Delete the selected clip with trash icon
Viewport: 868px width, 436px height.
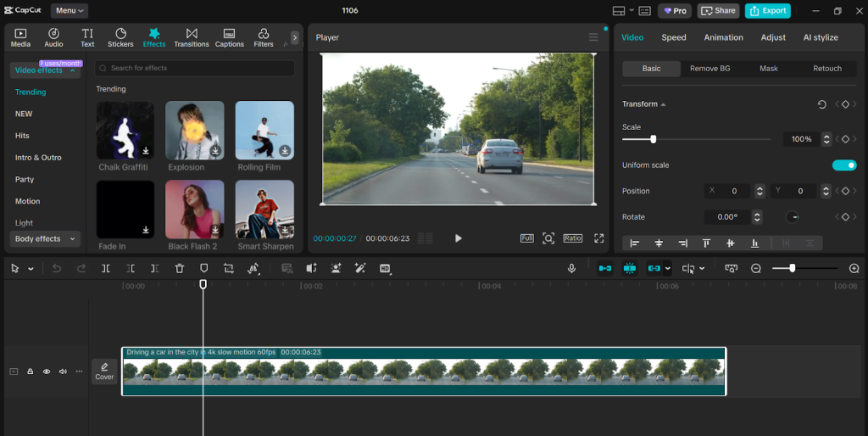[x=180, y=268]
